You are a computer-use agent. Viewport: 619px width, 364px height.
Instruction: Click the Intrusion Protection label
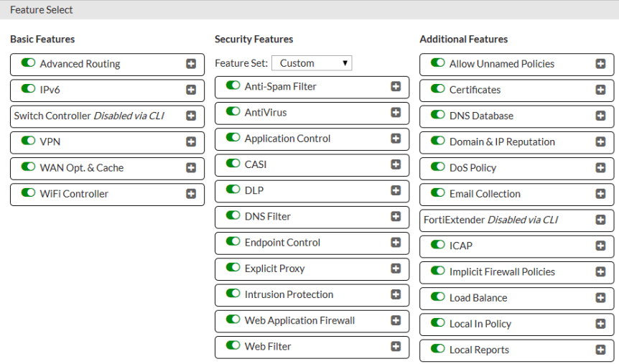[289, 294]
